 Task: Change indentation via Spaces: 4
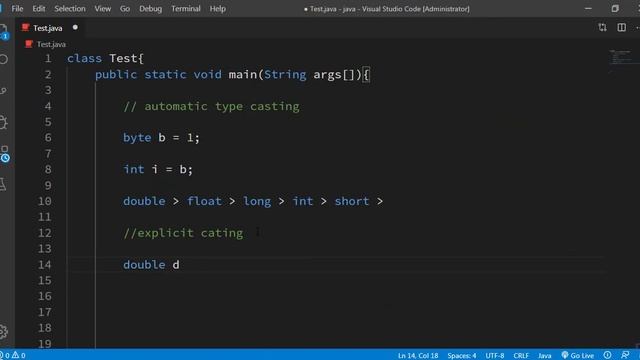pos(462,356)
